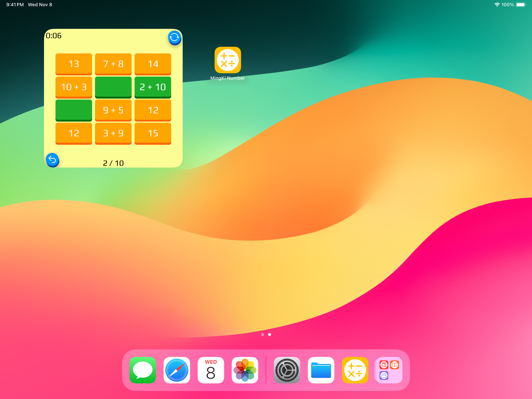The height and width of the screenshot is (399, 532).
Task: Tap the Wed Nov 8 date
Action: click(x=40, y=4)
